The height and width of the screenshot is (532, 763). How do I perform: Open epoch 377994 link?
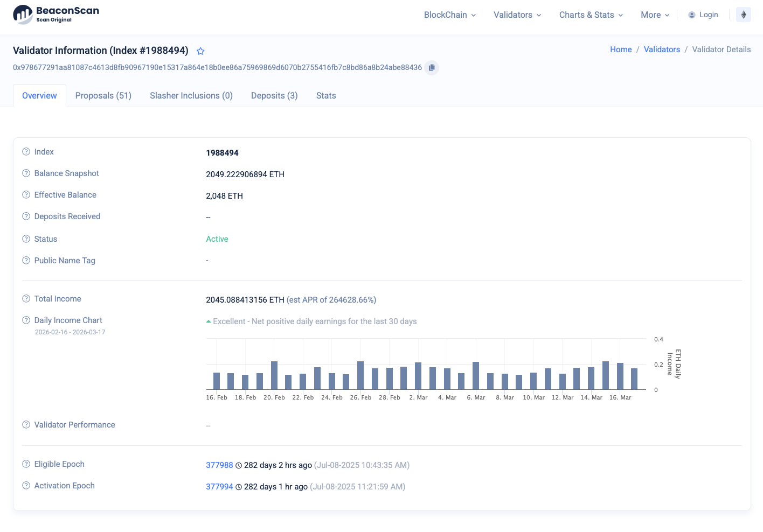click(x=219, y=487)
